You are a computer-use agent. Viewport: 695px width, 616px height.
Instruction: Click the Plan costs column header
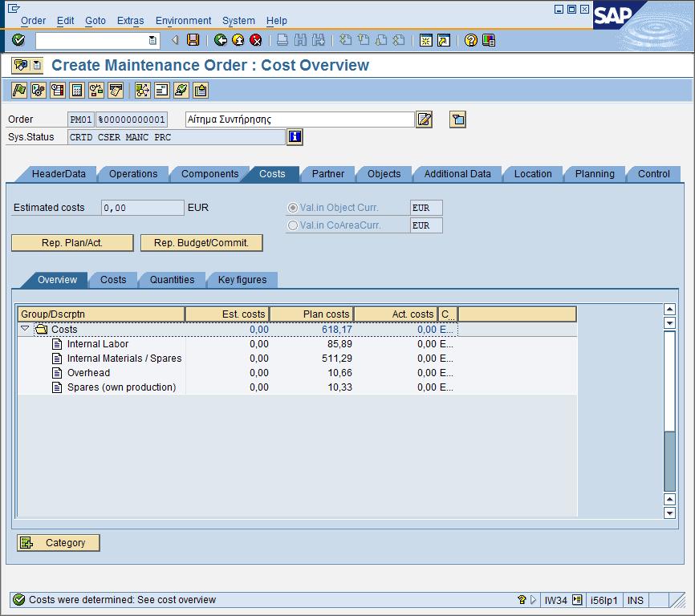[311, 314]
